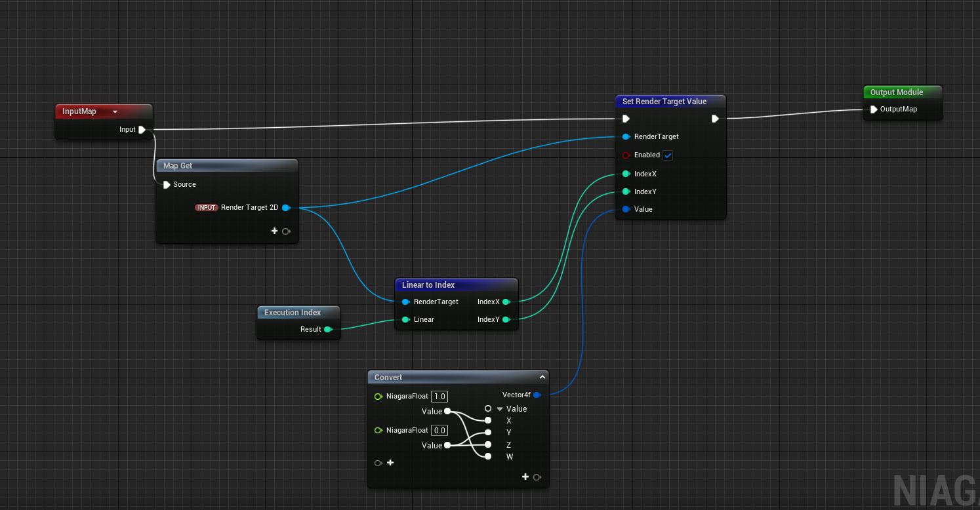
Task: Add a new input with Convert's bottom-left plus
Action: point(390,463)
